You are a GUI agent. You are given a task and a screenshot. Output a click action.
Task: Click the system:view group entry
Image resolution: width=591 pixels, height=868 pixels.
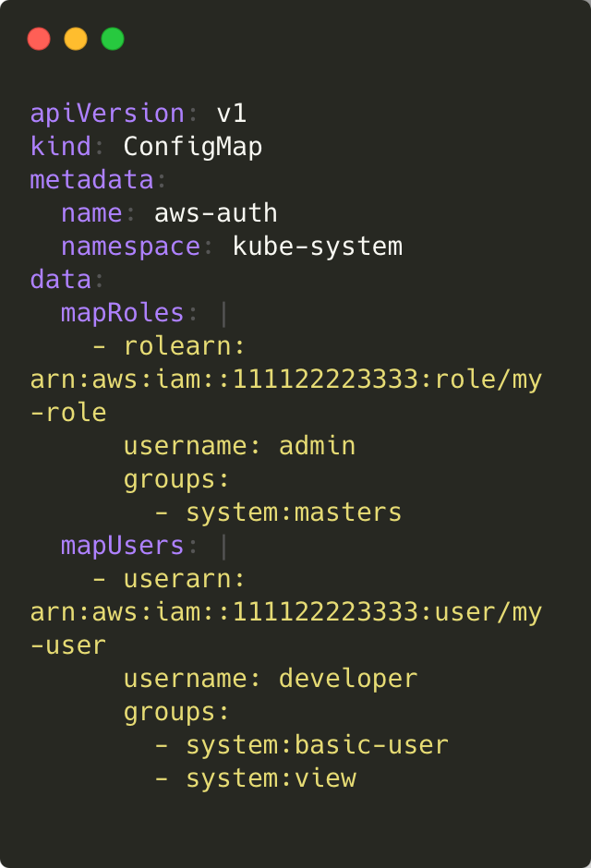point(255,778)
